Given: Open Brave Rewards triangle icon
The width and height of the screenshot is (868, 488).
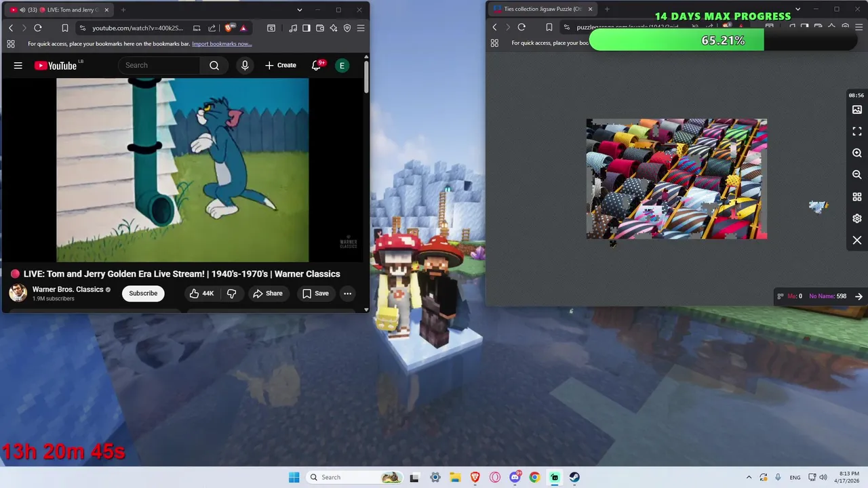Looking at the screenshot, I should click(x=243, y=28).
